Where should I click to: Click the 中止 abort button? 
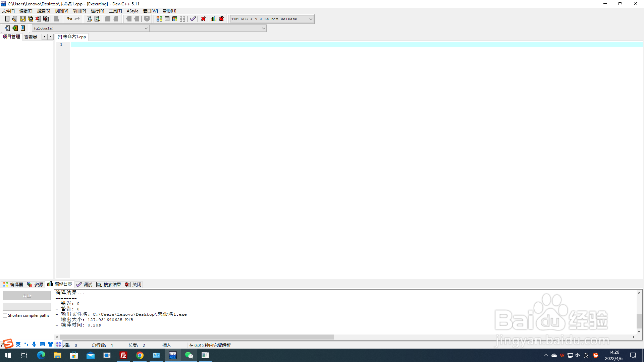27,296
